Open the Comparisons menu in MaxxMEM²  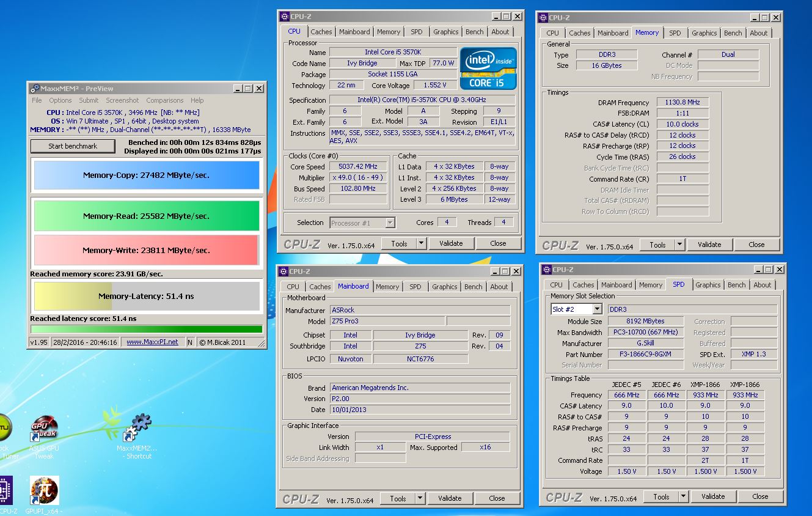(164, 100)
